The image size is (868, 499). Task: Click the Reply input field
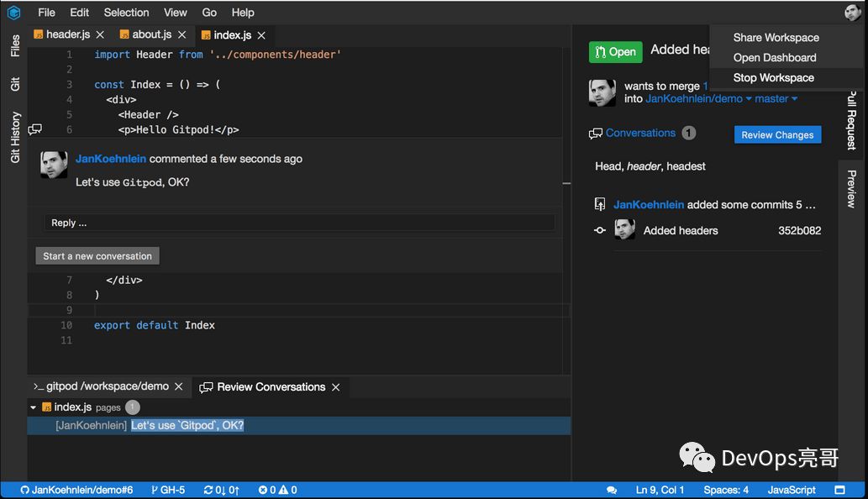[299, 223]
